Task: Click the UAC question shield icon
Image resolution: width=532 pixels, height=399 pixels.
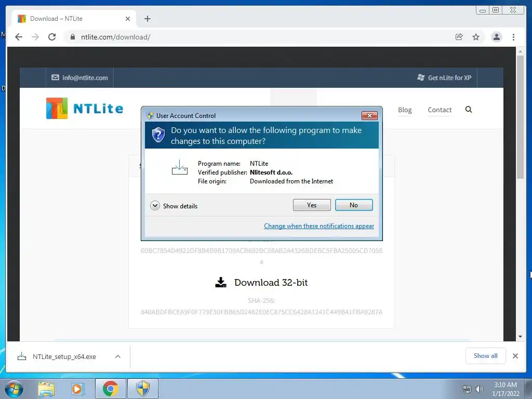Action: point(158,135)
